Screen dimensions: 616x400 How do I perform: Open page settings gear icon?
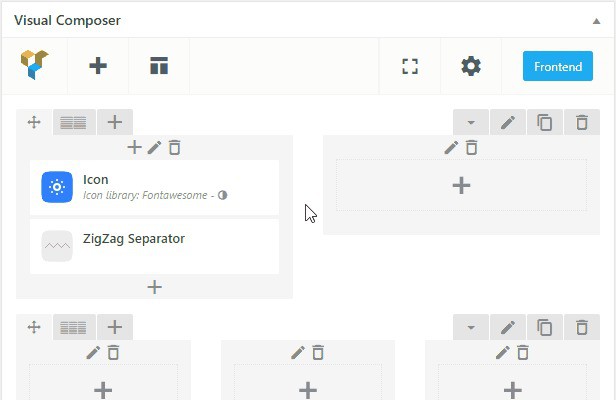[x=471, y=66]
